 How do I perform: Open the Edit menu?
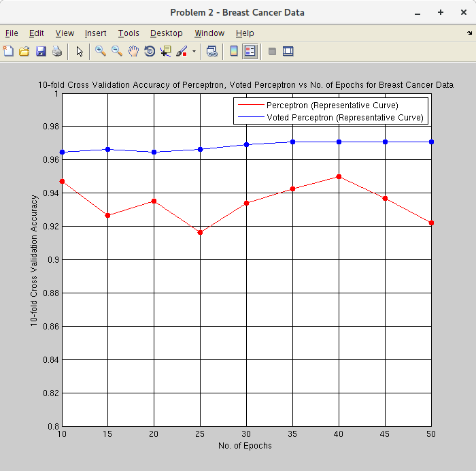coord(37,33)
